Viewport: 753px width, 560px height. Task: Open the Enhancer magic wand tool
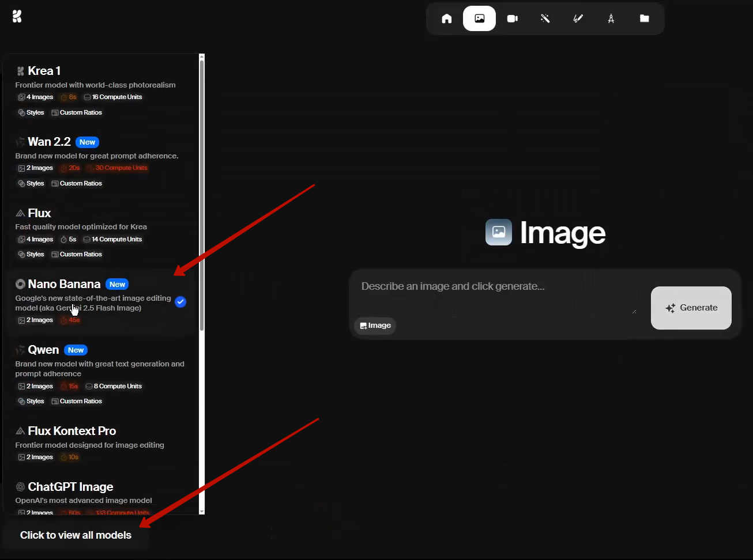(x=545, y=19)
